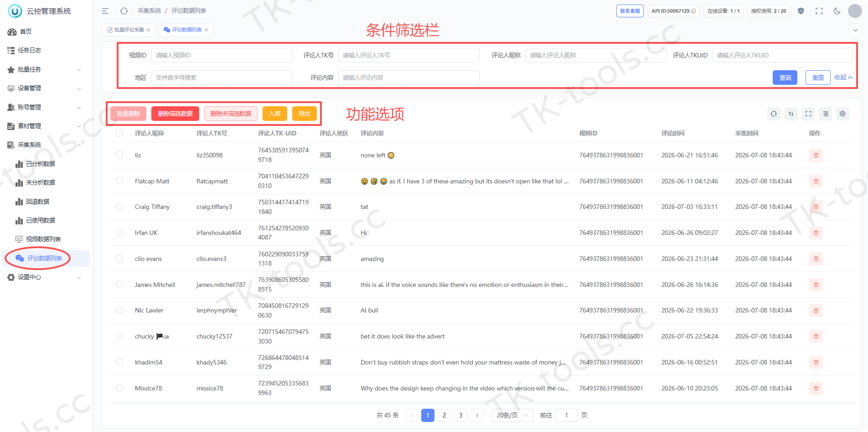Delete the Nic Lawler comment row
868x432 pixels.
coord(816,311)
